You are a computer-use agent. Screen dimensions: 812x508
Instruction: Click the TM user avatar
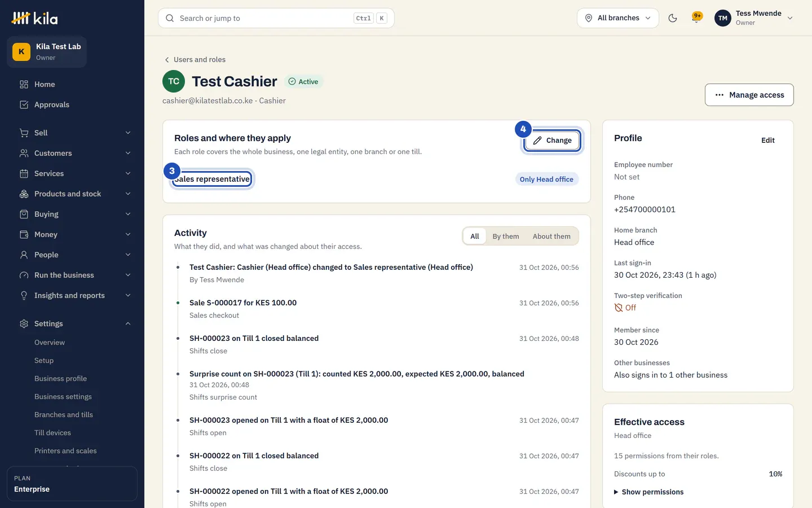click(x=723, y=18)
